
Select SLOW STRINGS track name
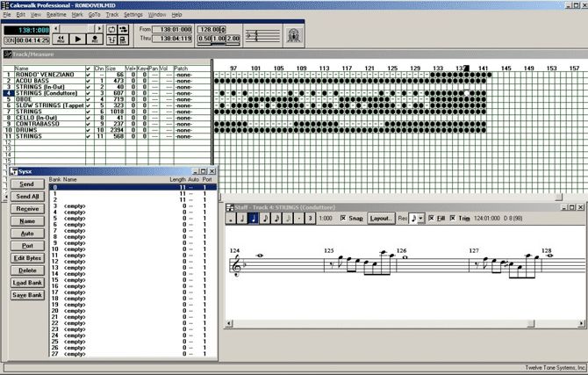coord(49,105)
